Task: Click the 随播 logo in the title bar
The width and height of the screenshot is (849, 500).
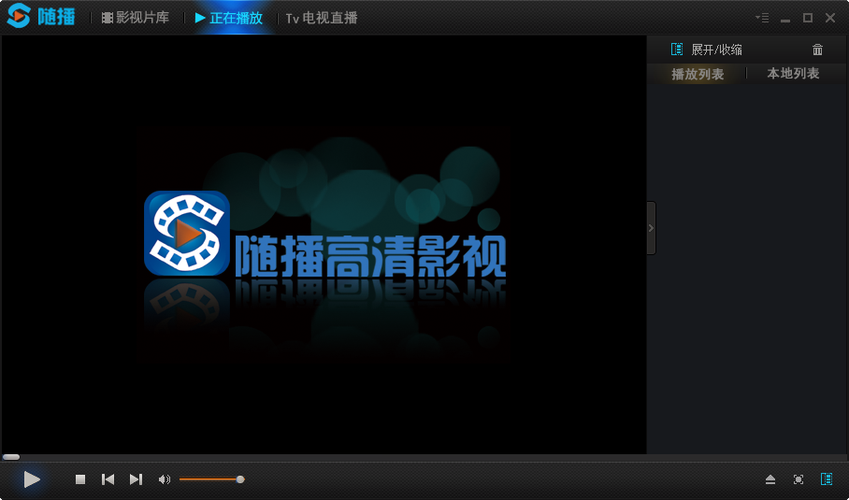Action: tap(41, 18)
